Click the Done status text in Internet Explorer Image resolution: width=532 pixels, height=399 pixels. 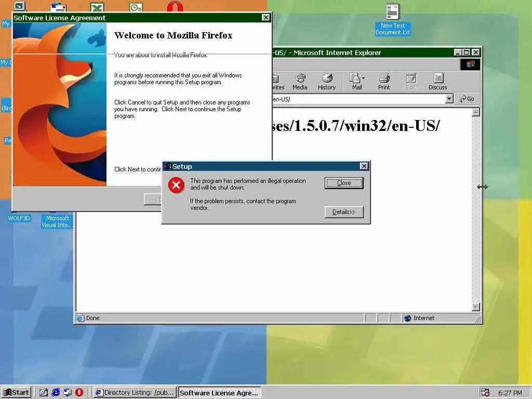(92, 318)
